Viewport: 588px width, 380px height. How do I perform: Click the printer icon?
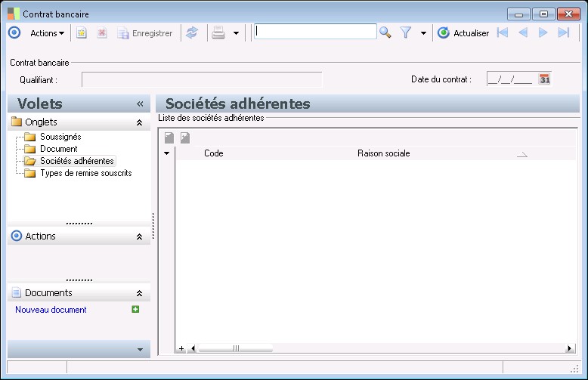click(218, 33)
